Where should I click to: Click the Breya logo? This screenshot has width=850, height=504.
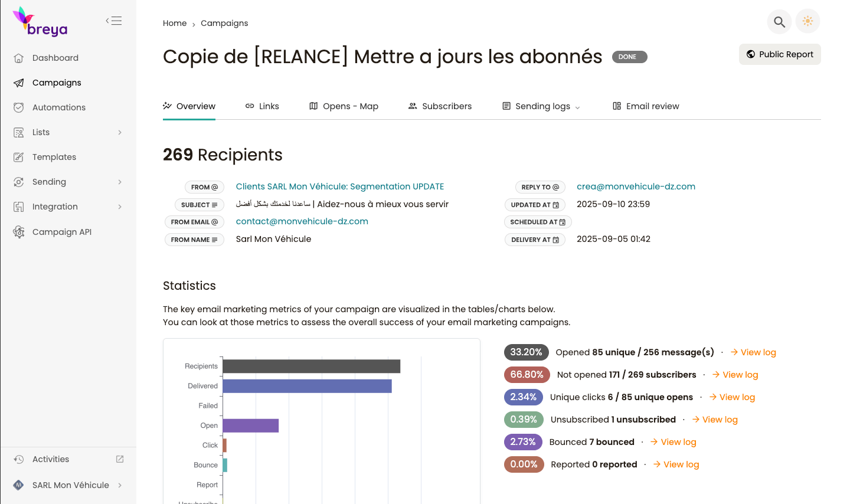(x=40, y=22)
